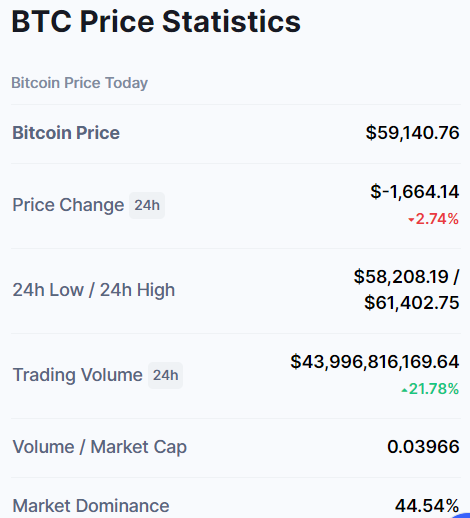
Task: Click the Bitcoin Price Today subheading
Action: pos(79,83)
